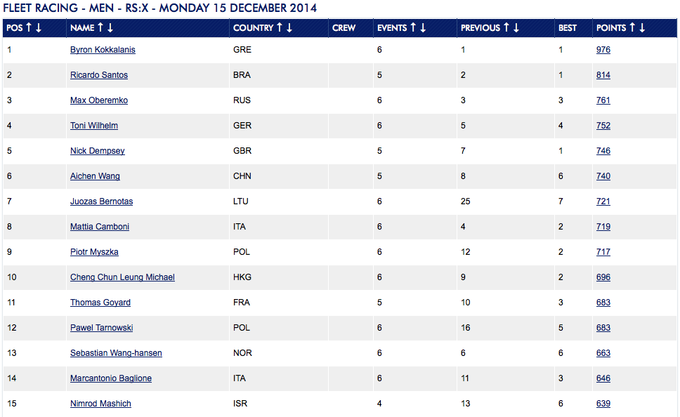680x417 pixels.
Task: Sort POINTS column with down arrow
Action: pos(642,28)
